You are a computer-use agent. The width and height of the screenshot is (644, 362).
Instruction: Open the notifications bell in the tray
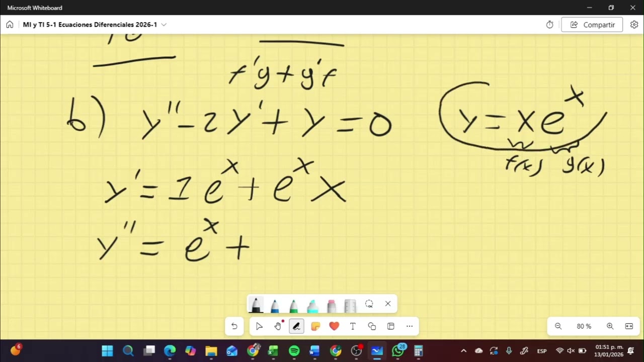(x=631, y=351)
